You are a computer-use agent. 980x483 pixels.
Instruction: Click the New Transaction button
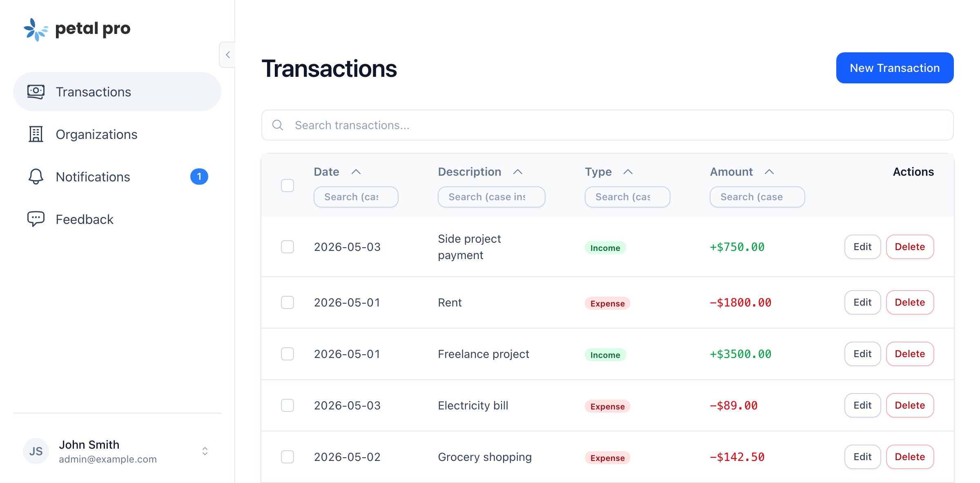[x=895, y=68]
